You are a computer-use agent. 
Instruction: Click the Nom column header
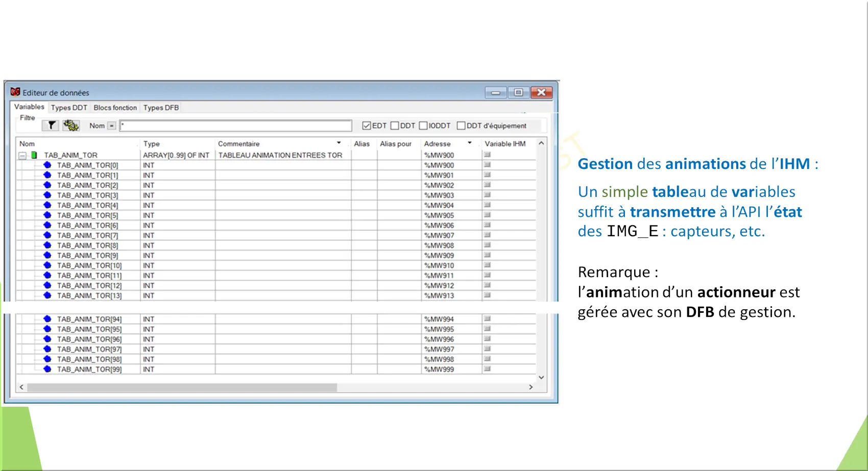78,144
